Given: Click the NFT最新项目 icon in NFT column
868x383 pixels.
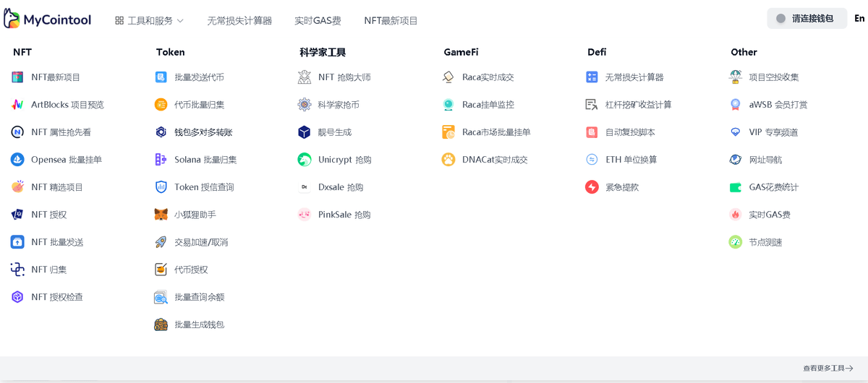Looking at the screenshot, I should [17, 77].
